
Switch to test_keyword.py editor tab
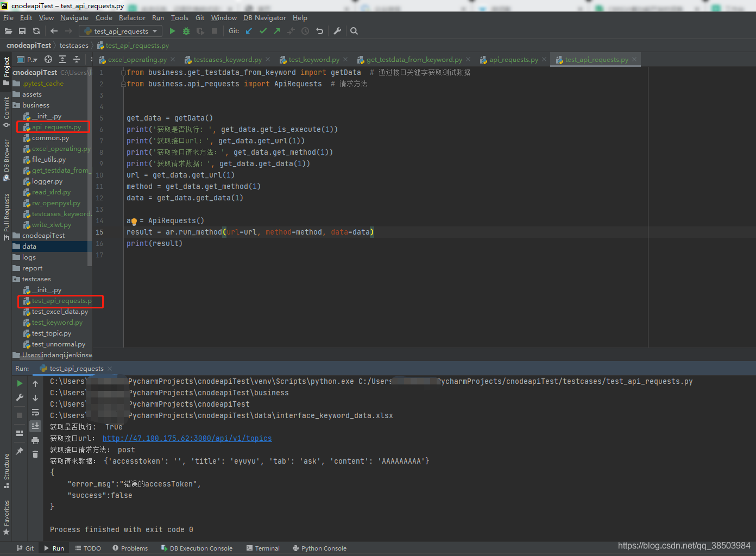(314, 60)
